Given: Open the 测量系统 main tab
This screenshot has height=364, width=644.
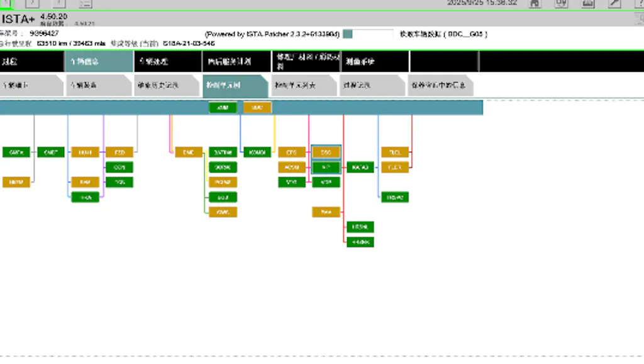Looking at the screenshot, I should [x=375, y=62].
